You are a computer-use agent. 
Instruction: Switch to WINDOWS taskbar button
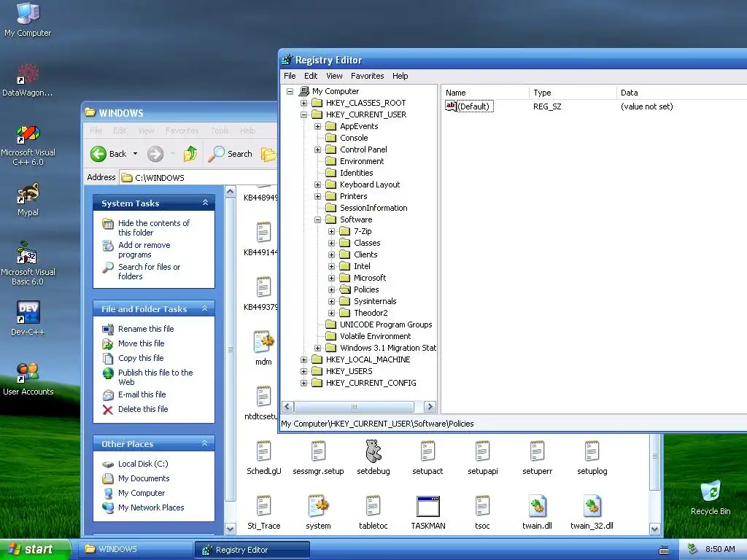tap(135, 550)
